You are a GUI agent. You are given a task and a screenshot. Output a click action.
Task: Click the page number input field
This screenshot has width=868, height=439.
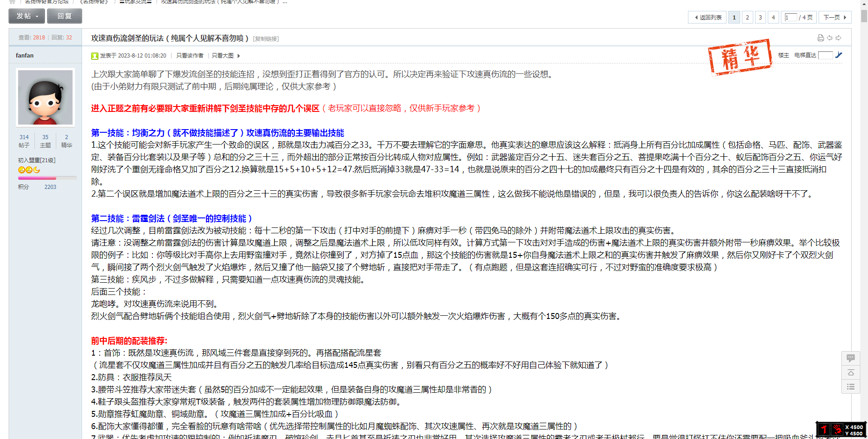click(791, 17)
